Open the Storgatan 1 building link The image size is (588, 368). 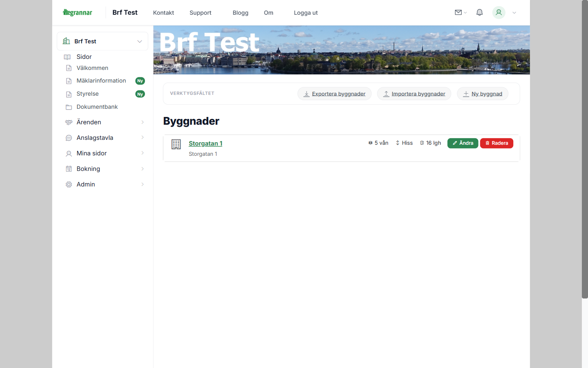tap(205, 144)
